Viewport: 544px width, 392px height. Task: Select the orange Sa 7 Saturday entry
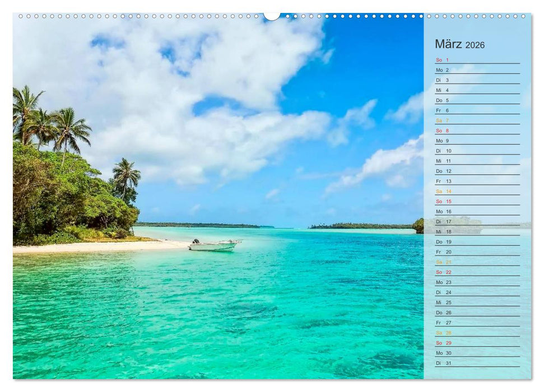pos(443,121)
